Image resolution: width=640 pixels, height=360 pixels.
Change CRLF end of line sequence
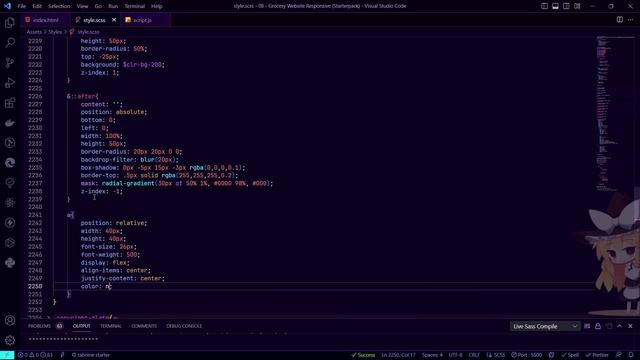coord(474,355)
